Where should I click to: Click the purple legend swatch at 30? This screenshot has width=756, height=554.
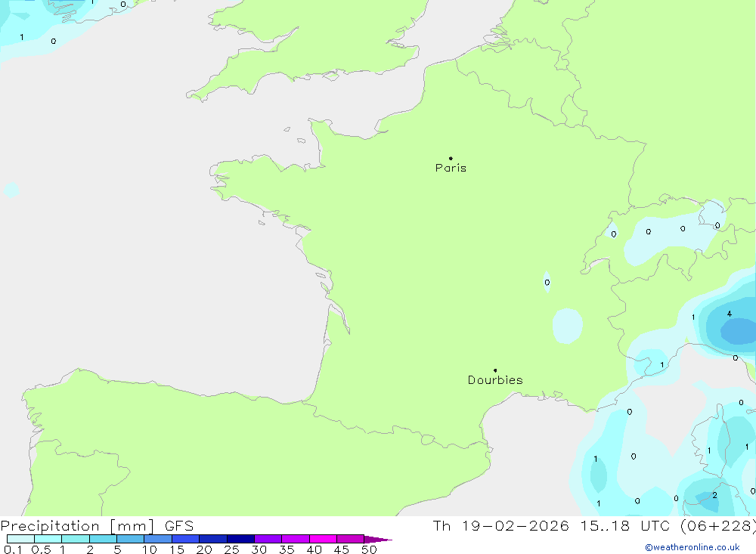268,539
